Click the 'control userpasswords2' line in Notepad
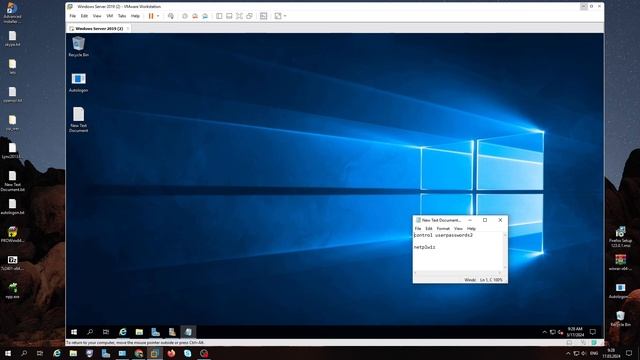Image resolution: width=640 pixels, height=360 pixels. (x=443, y=236)
